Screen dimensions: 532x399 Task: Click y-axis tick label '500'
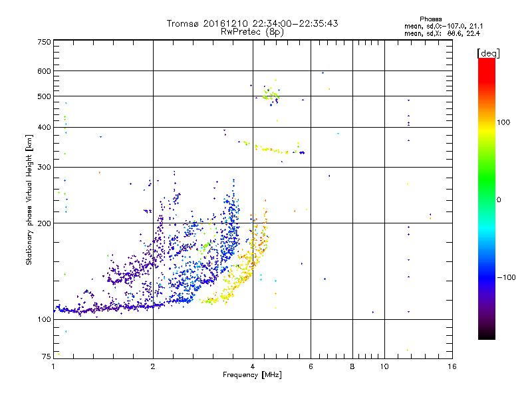[x=45, y=96]
